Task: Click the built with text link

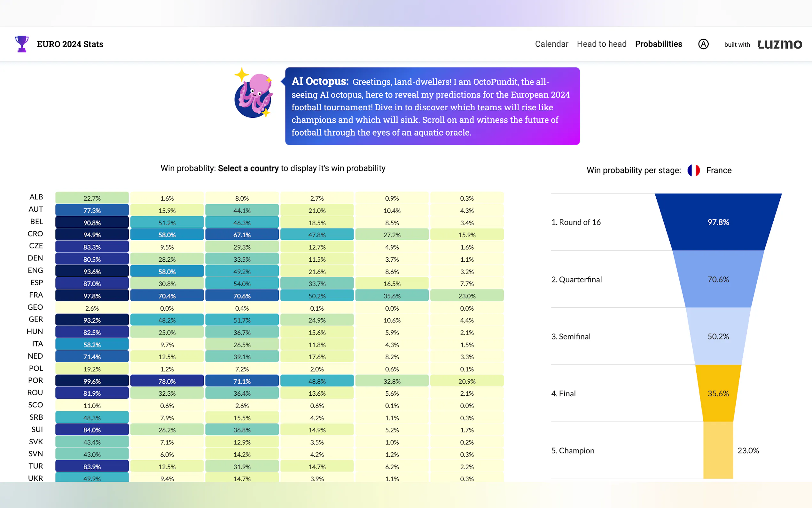Action: point(737,45)
